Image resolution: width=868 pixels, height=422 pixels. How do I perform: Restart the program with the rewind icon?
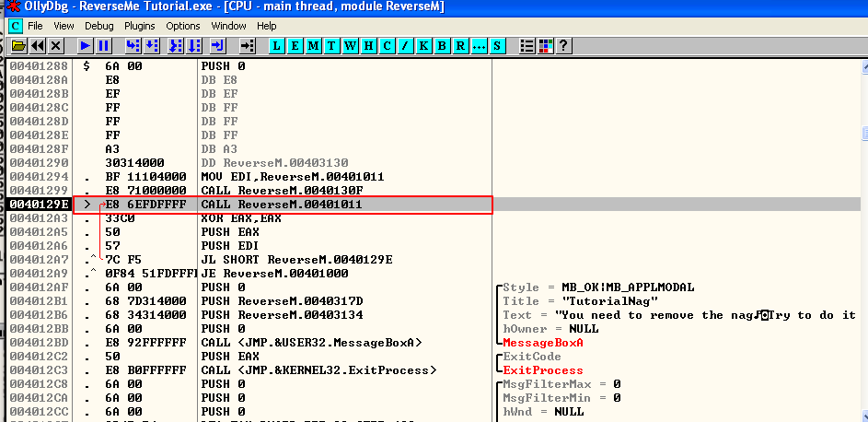[37, 45]
